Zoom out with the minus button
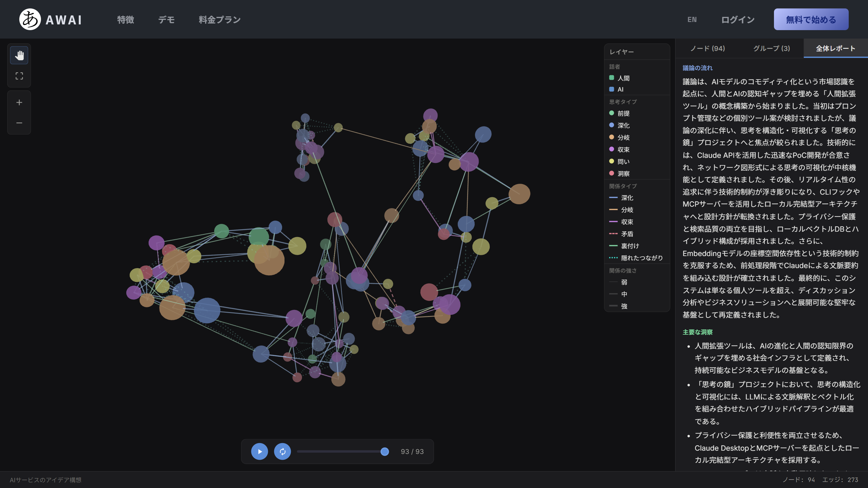The height and width of the screenshot is (488, 868). (19, 123)
